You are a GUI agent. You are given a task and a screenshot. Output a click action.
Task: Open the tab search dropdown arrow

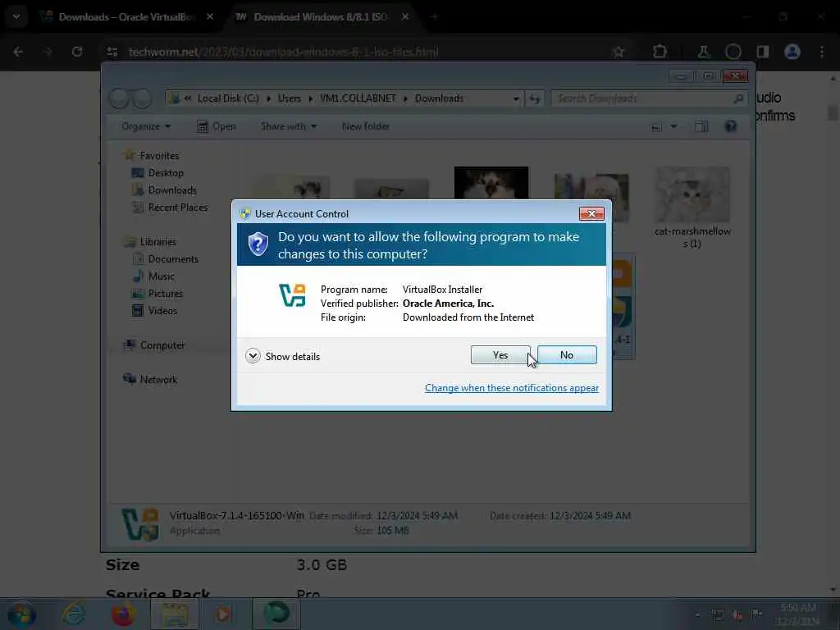(16, 17)
